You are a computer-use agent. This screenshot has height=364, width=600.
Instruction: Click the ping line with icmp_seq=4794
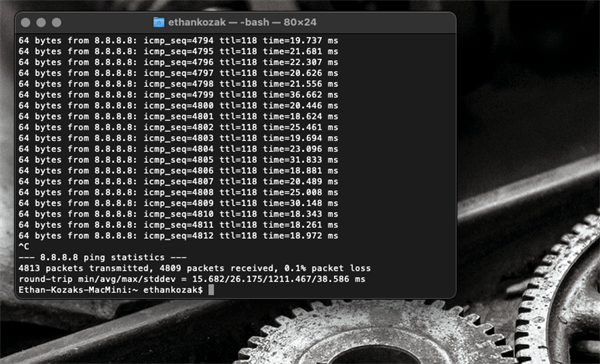pyautogui.click(x=178, y=41)
